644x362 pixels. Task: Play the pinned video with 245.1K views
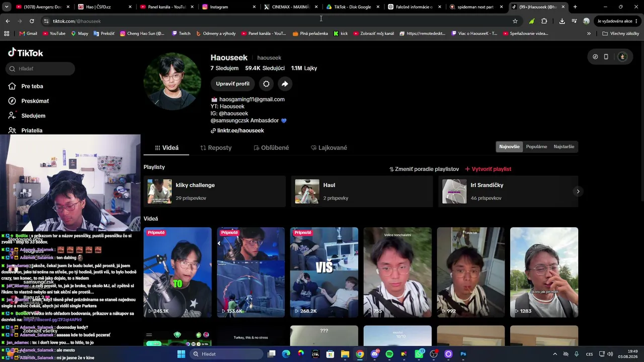[178, 273]
